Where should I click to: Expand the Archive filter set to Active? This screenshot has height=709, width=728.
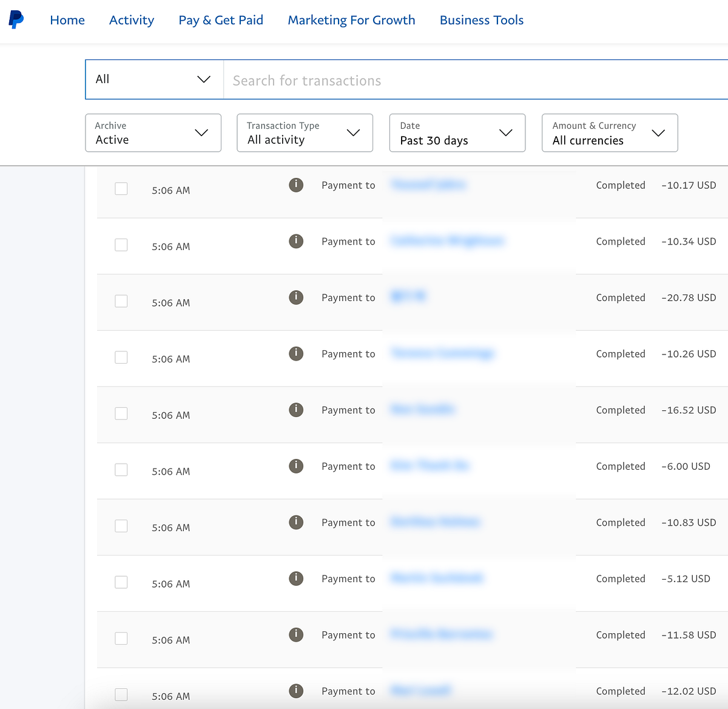[x=153, y=133]
